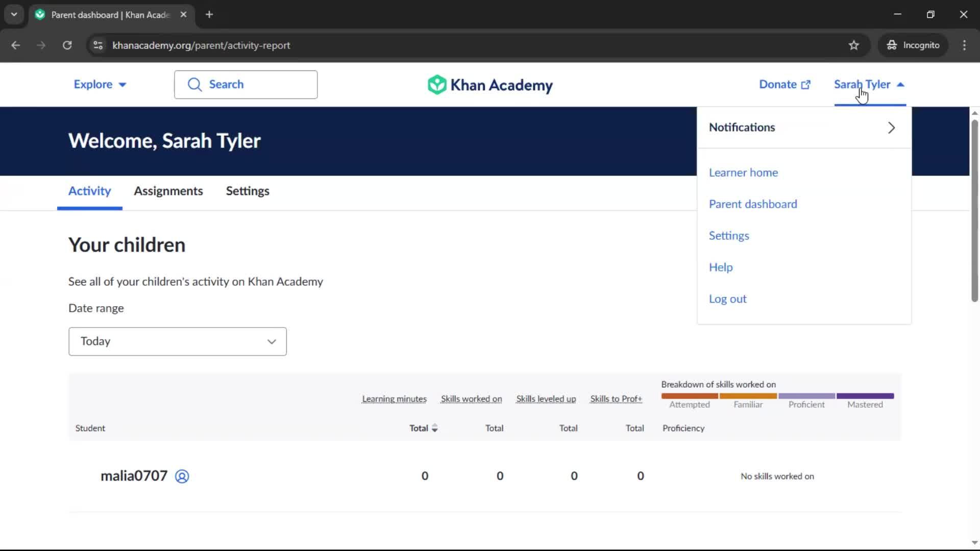
Task: Expand Notifications with the chevron arrow
Action: [891, 128]
